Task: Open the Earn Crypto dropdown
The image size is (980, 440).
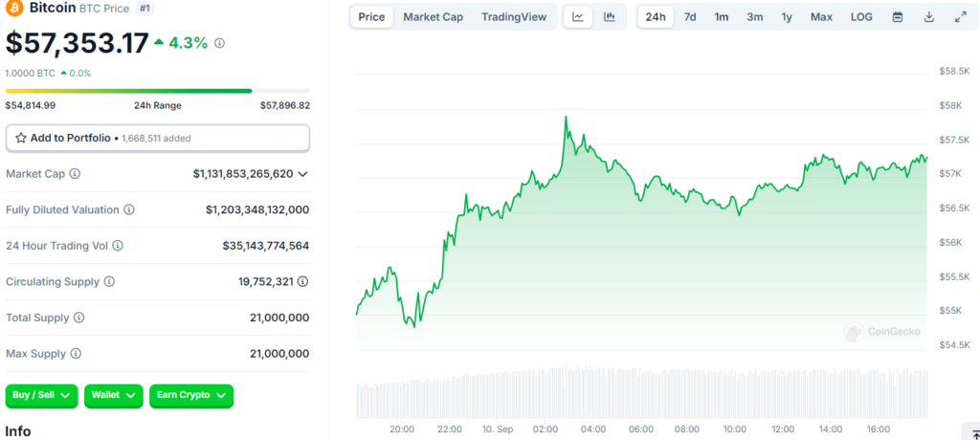Action: coord(191,396)
